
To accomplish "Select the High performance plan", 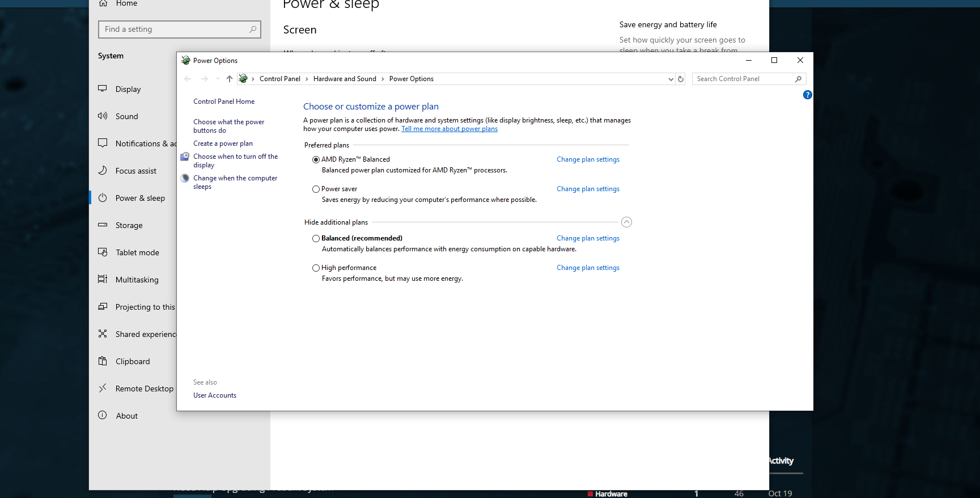I will [x=316, y=268].
